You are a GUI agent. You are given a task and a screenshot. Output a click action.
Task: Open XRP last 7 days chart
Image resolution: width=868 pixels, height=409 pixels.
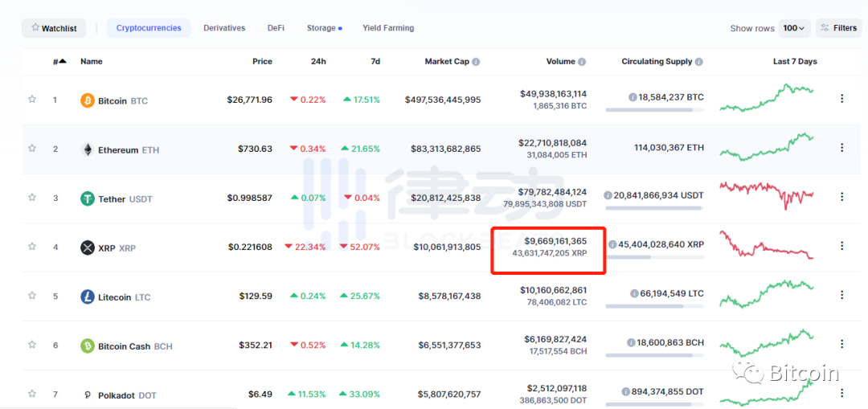767,244
